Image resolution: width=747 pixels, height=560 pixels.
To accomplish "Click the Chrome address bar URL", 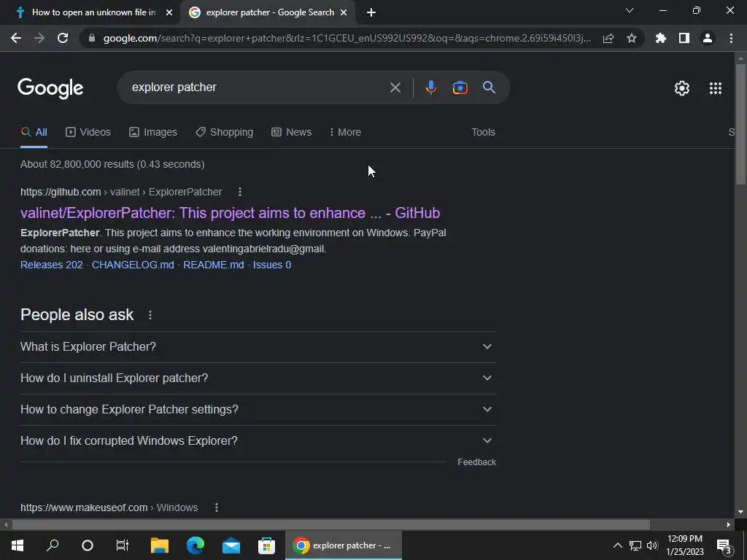I will [x=347, y=38].
